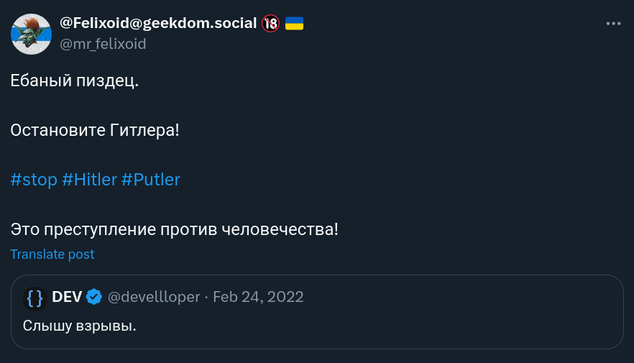
Task: Select the 'Это преступление против человечества!' line
Action: coord(174,229)
